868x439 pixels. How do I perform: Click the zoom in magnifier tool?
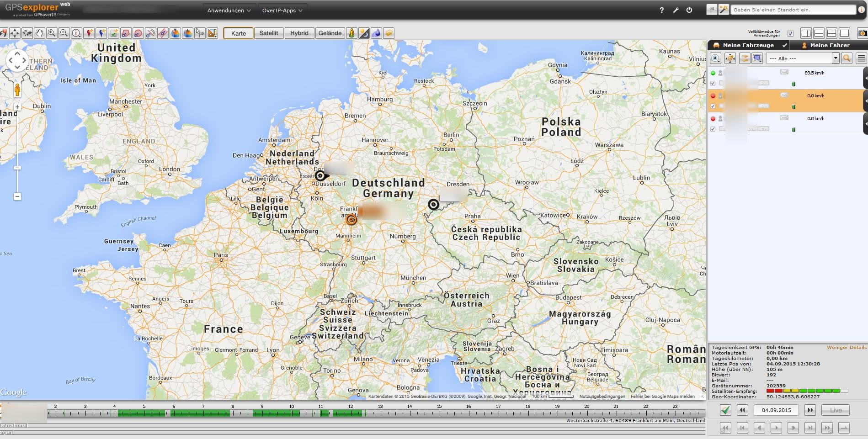coord(52,33)
